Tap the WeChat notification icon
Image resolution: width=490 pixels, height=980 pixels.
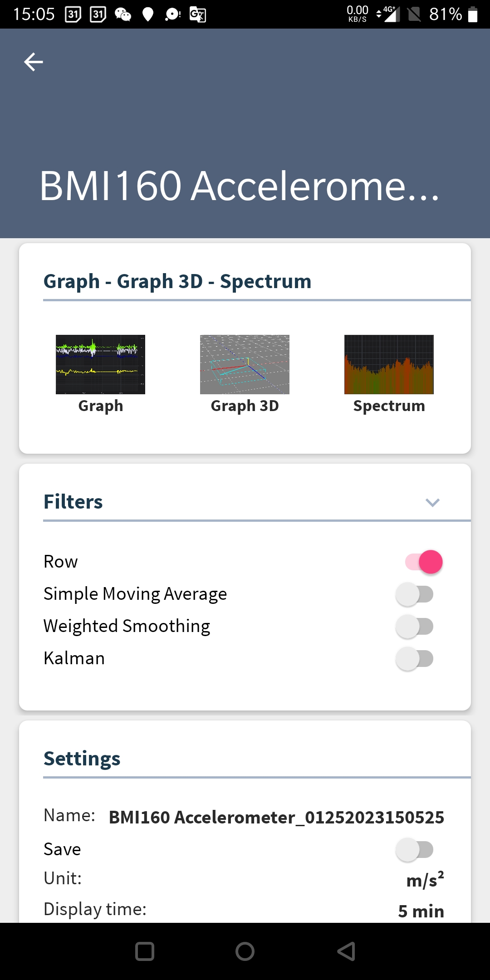pyautogui.click(x=122, y=15)
